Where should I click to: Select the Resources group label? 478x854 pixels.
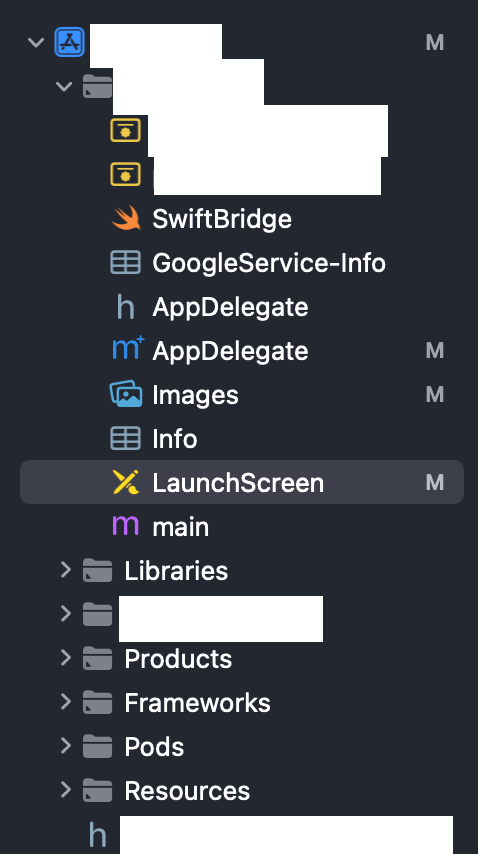(x=187, y=791)
